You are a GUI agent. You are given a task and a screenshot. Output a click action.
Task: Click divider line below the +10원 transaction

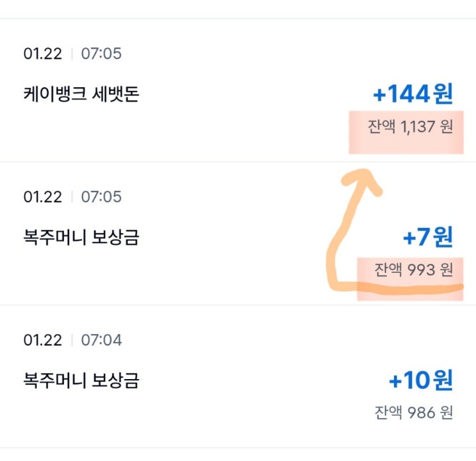(238, 448)
